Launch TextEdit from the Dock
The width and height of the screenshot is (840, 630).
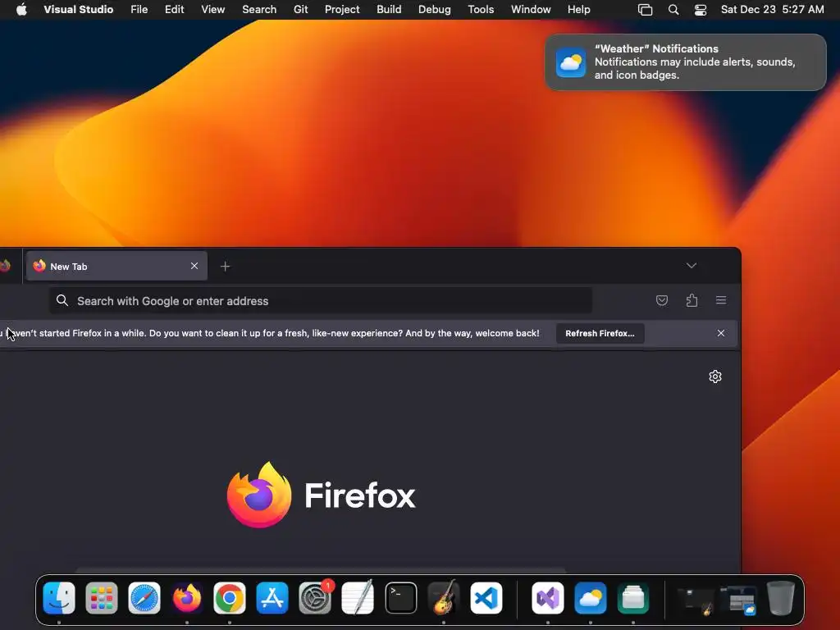[358, 598]
